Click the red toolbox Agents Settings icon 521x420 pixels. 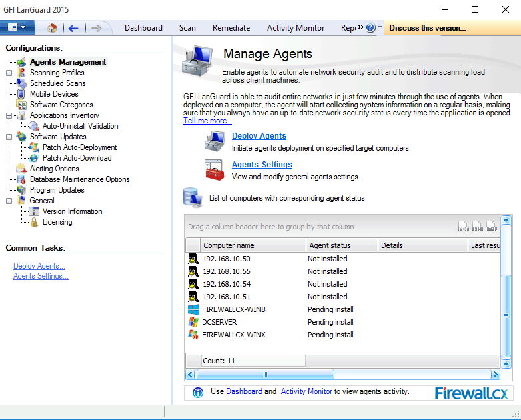point(214,169)
